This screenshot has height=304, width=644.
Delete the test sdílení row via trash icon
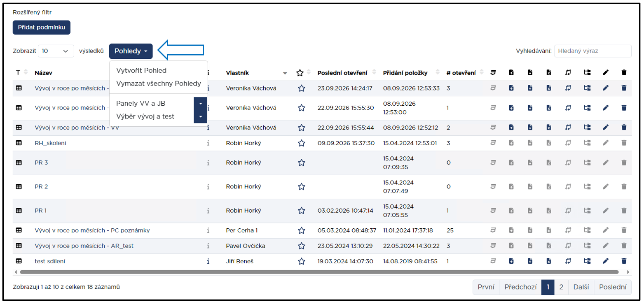(x=624, y=261)
